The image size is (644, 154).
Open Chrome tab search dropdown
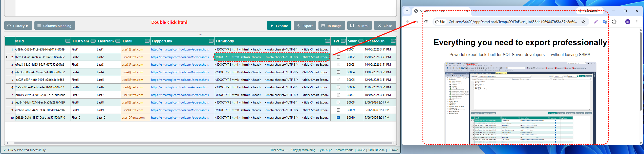click(407, 11)
